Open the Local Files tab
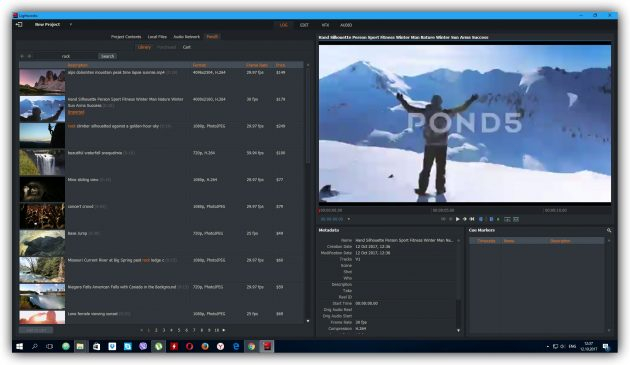Image resolution: width=630 pixels, height=365 pixels. 157,37
